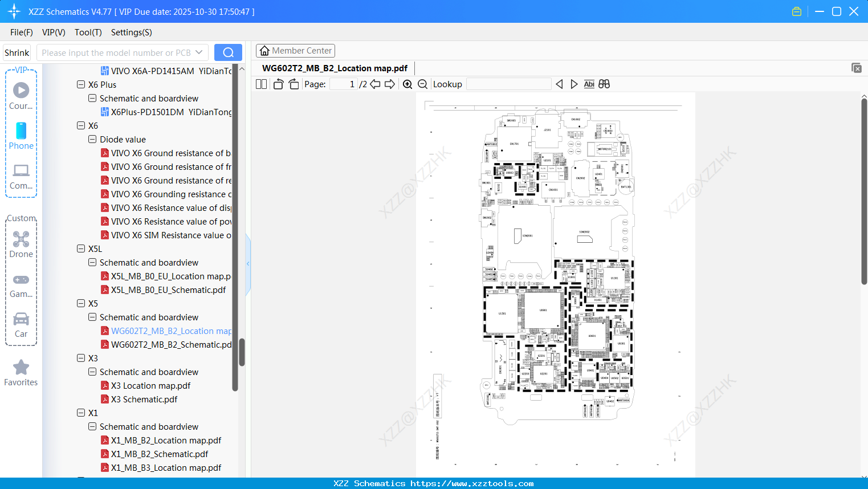
Task: Collapse the Diode value section under X6
Action: 92,139
